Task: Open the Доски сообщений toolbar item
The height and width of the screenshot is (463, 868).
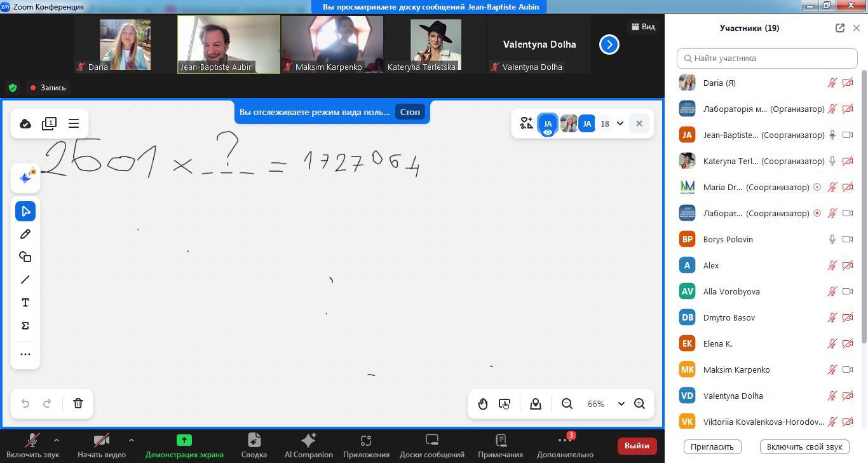Action: point(431,445)
